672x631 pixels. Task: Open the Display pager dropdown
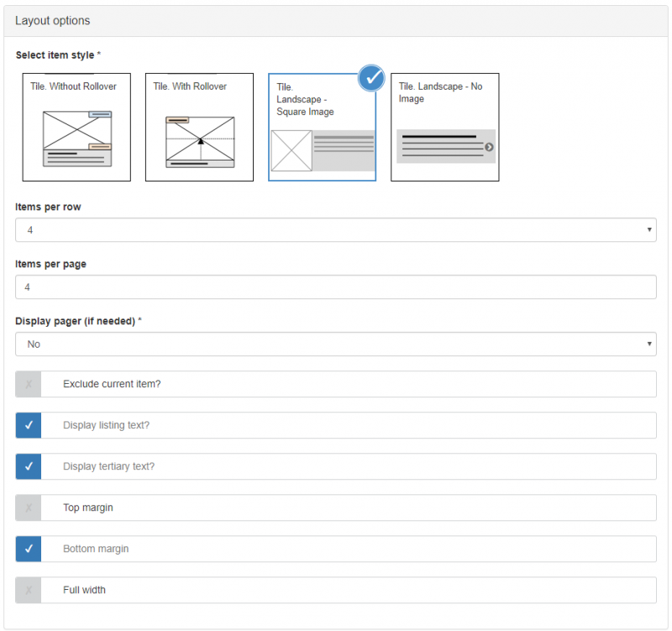click(335, 344)
